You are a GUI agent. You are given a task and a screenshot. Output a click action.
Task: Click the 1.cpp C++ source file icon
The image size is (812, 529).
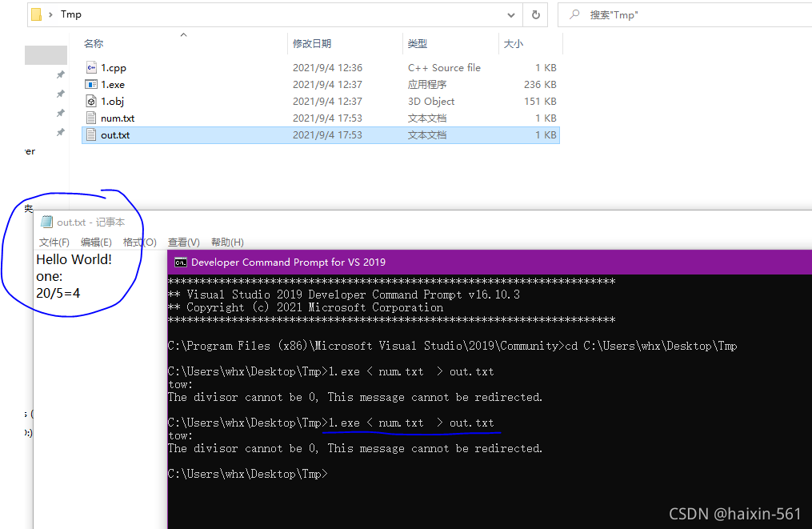91,67
